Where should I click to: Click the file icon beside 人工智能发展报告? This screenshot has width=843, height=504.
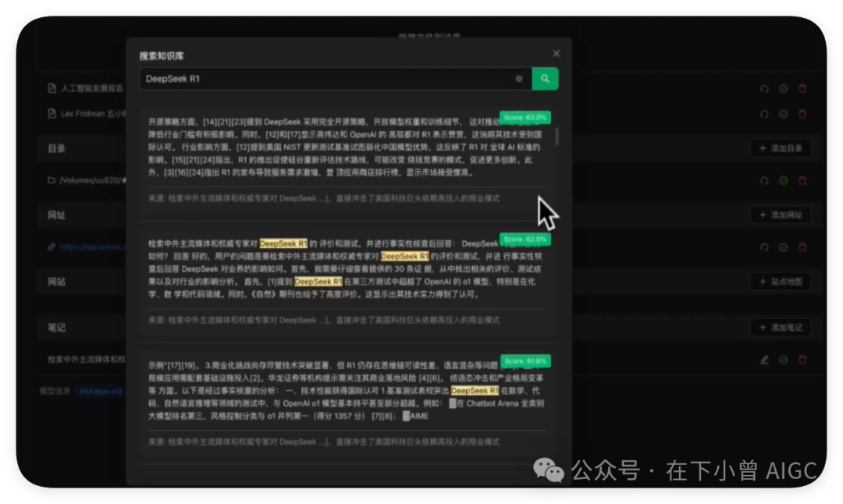(x=52, y=88)
